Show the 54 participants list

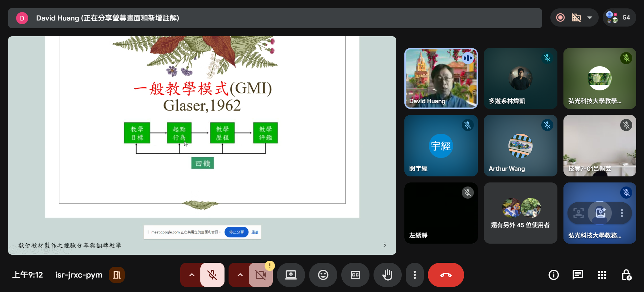click(619, 18)
